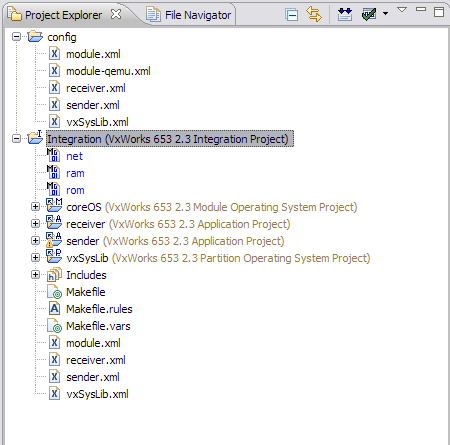
Task: Open the View Menu triangle
Action: pyautogui.click(x=402, y=10)
